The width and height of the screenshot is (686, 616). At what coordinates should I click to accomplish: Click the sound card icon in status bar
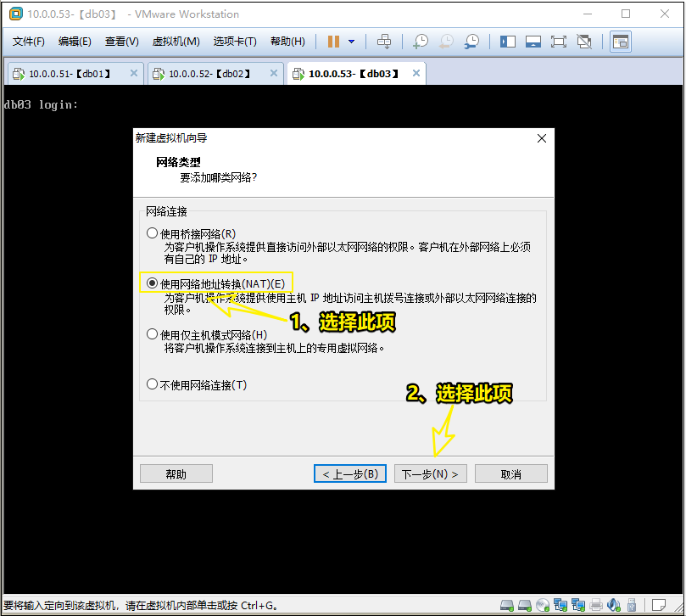click(613, 605)
